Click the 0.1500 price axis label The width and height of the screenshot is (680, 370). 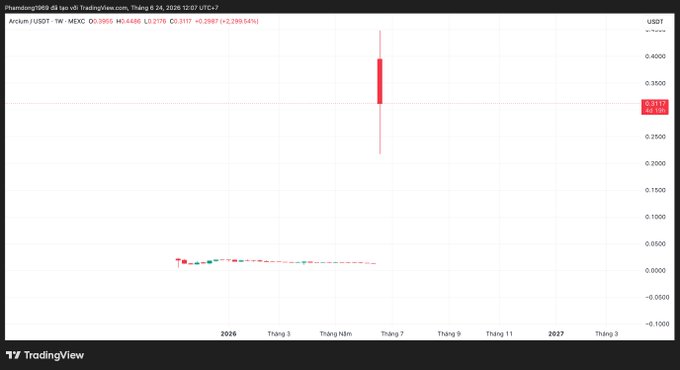click(655, 190)
